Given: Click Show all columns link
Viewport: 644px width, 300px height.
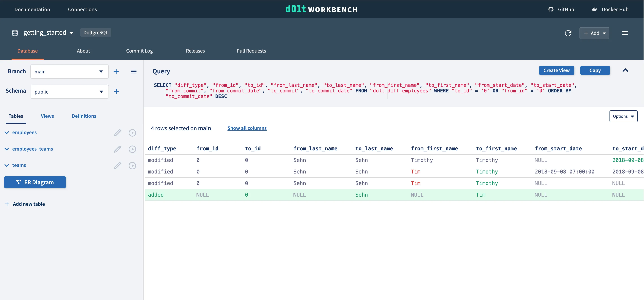Looking at the screenshot, I should pyautogui.click(x=247, y=128).
